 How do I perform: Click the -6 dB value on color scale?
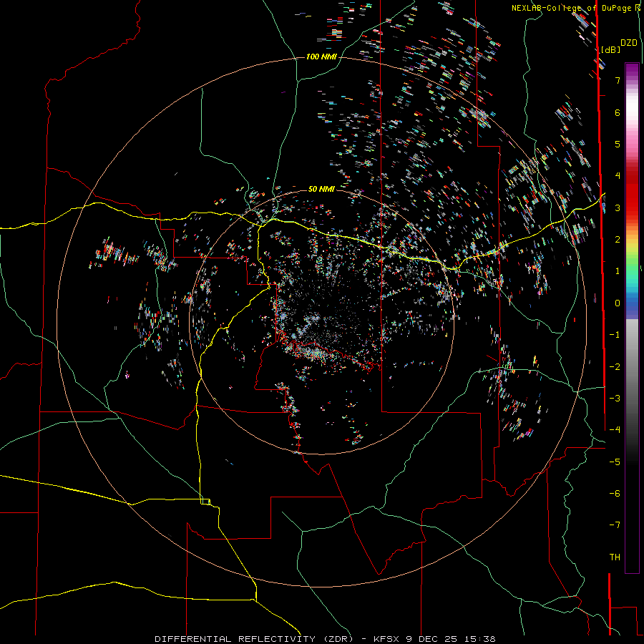click(x=615, y=494)
